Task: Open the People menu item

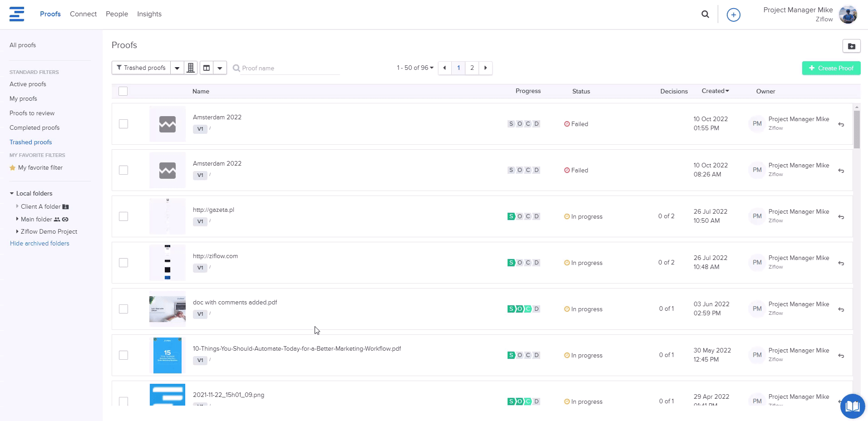Action: point(117,14)
